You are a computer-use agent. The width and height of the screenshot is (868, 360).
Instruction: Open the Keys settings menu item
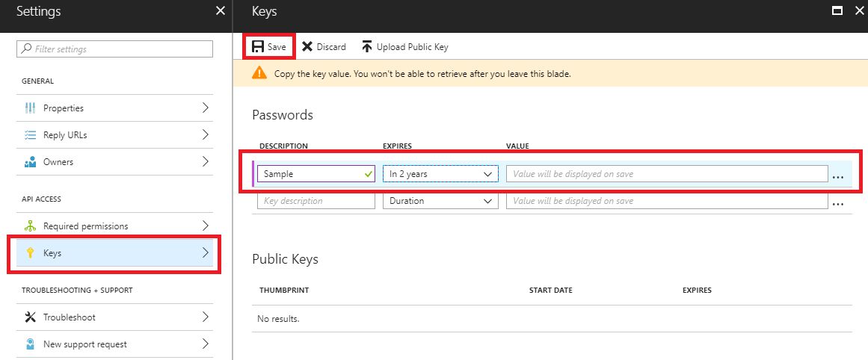(x=114, y=253)
